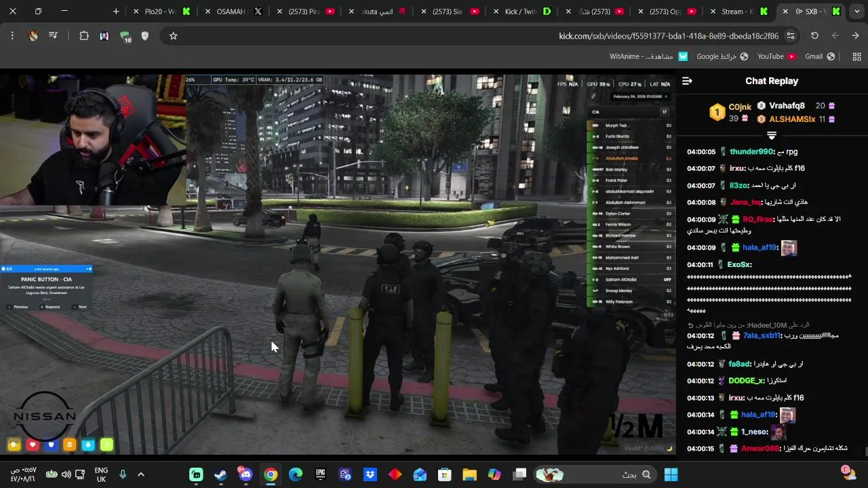Switch to the Kick / Twit tab

(x=521, y=12)
